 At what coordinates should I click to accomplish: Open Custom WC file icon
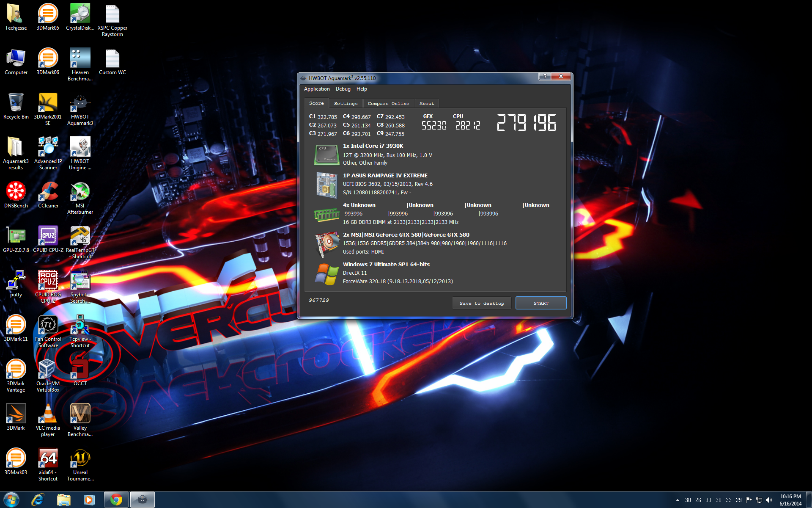112,61
